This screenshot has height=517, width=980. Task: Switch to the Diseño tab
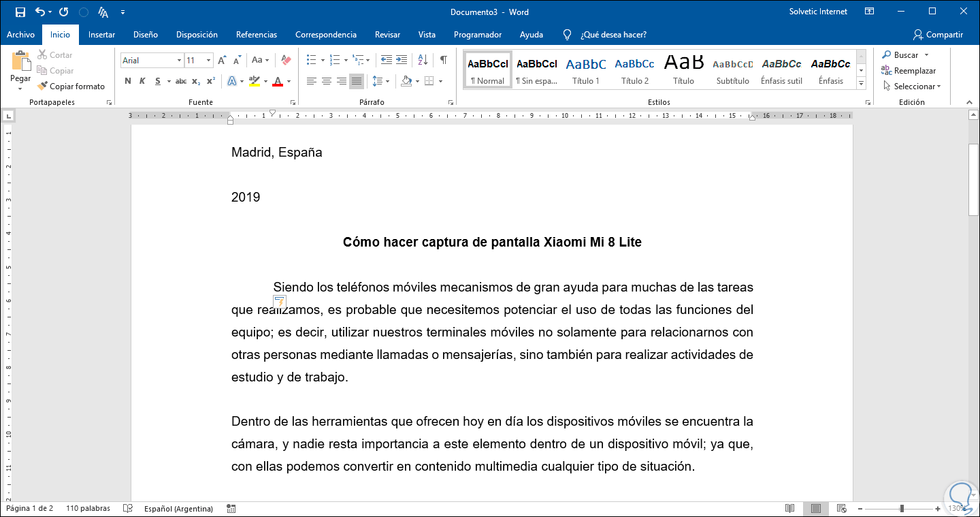tap(146, 35)
